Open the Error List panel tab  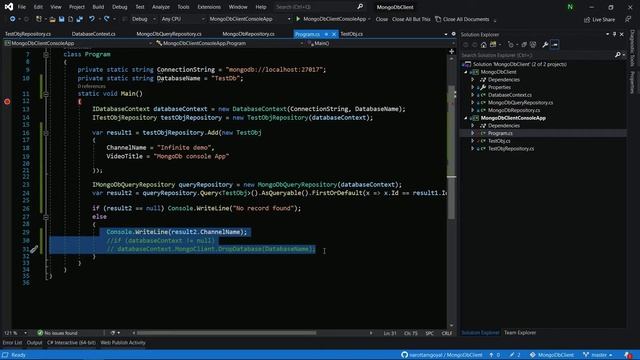coord(12,343)
